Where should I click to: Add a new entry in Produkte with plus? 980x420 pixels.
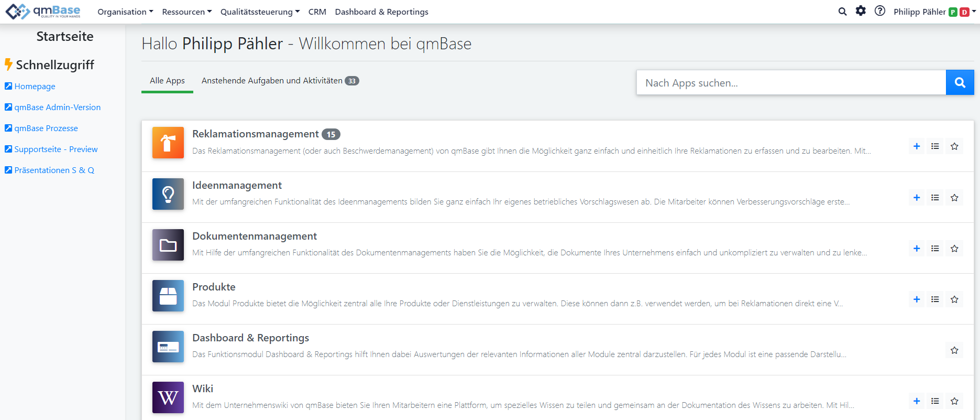(x=917, y=299)
